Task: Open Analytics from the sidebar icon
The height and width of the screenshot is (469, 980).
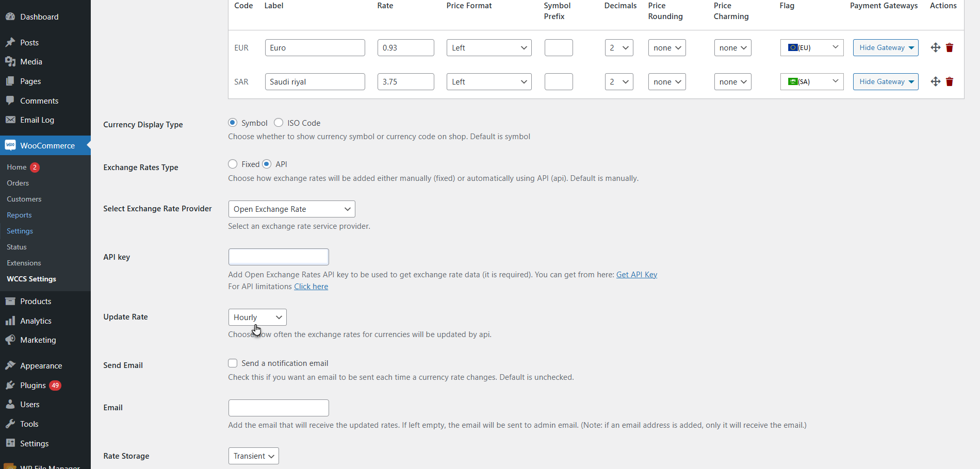Action: [x=11, y=321]
